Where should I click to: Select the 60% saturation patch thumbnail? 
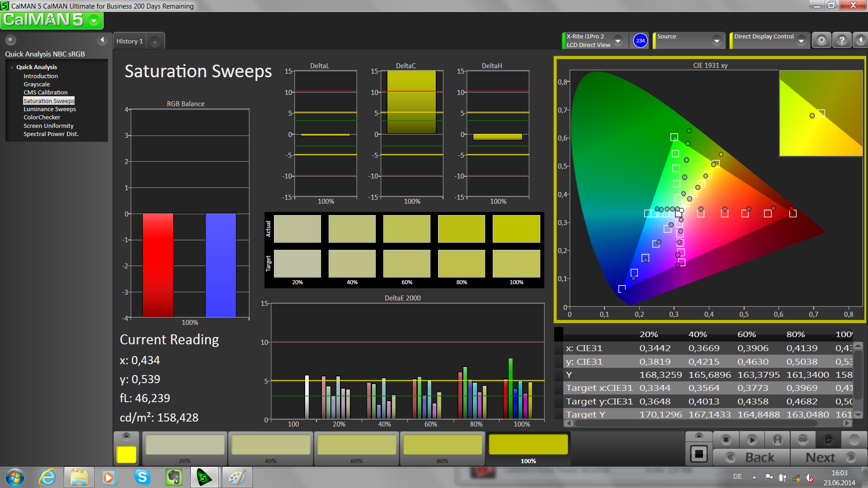357,446
